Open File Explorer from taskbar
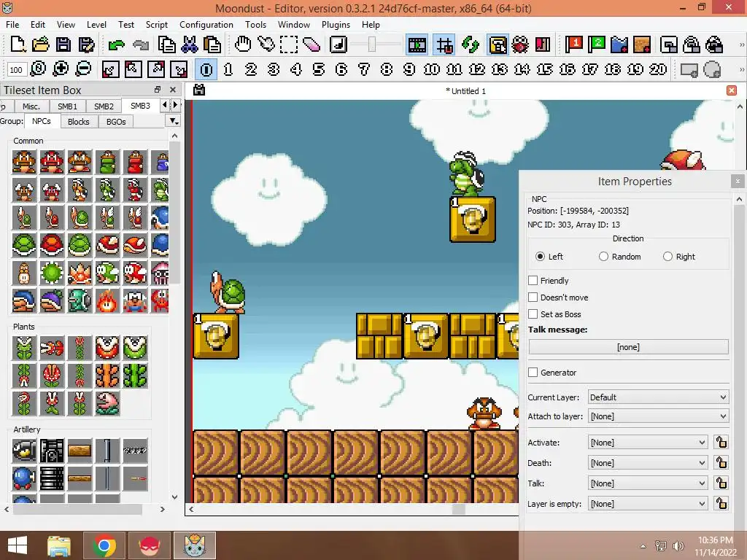The image size is (747, 560). point(59,545)
